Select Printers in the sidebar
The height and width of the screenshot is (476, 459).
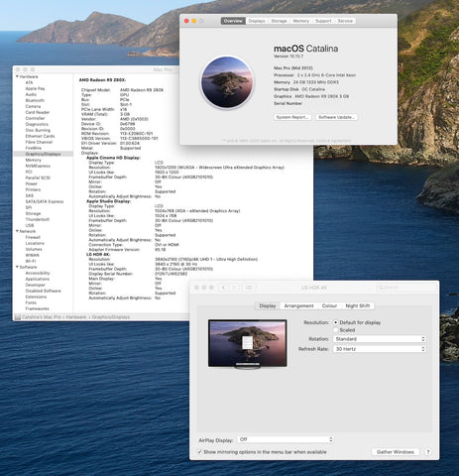click(33, 189)
